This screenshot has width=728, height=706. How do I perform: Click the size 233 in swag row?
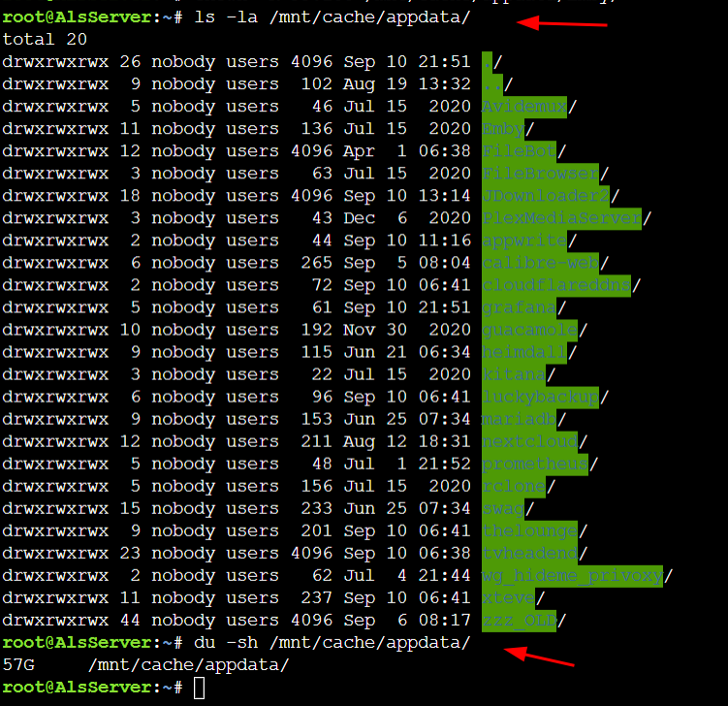pos(317,508)
